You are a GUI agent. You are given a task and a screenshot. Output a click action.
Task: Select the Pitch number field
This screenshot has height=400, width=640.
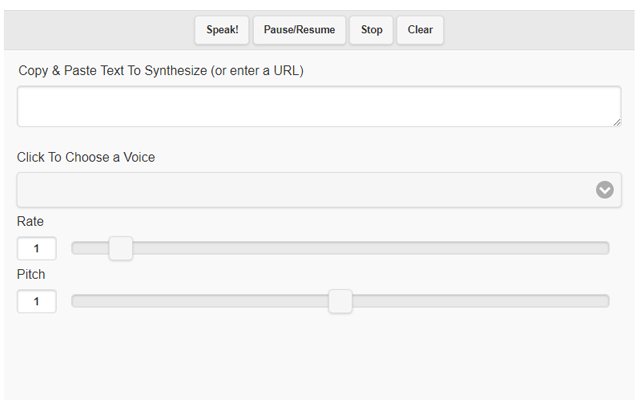pyautogui.click(x=37, y=301)
